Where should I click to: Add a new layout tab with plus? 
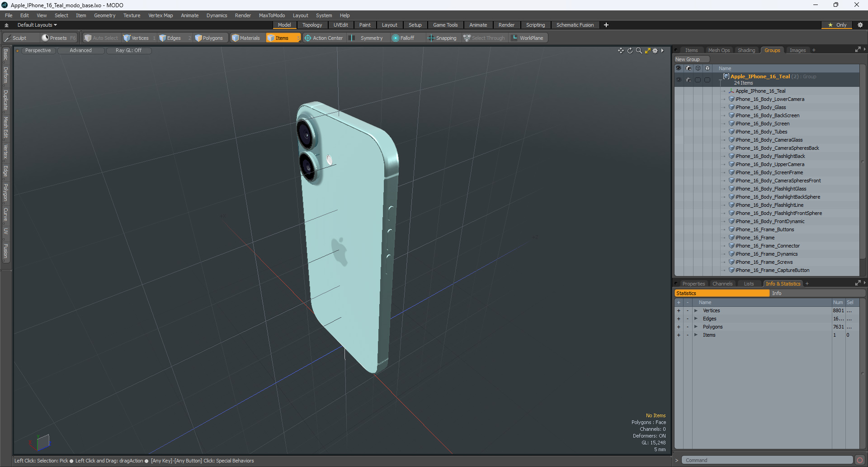pyautogui.click(x=606, y=25)
